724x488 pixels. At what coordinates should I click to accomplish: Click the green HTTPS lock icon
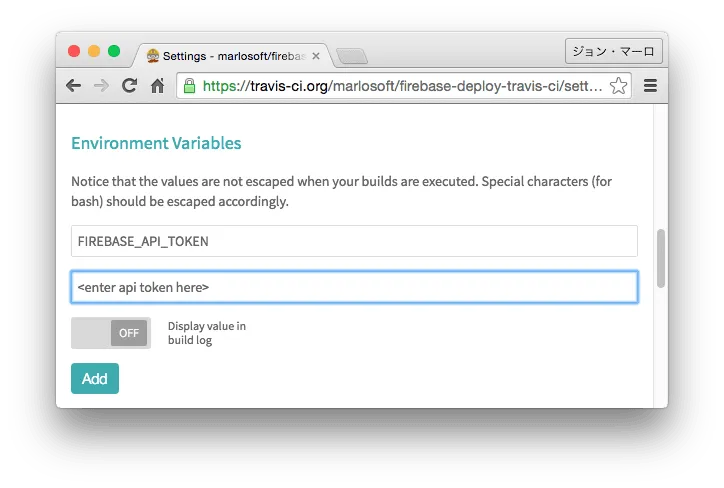pyautogui.click(x=189, y=86)
